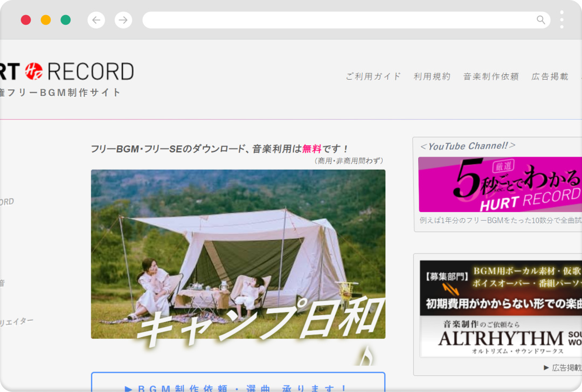
Task: Click the 例えば1年分のフリーBGM caption text
Action: coord(501,220)
